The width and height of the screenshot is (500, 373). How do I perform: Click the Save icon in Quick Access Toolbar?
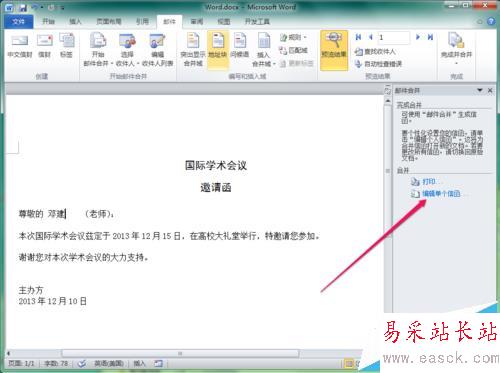pyautogui.click(x=23, y=7)
